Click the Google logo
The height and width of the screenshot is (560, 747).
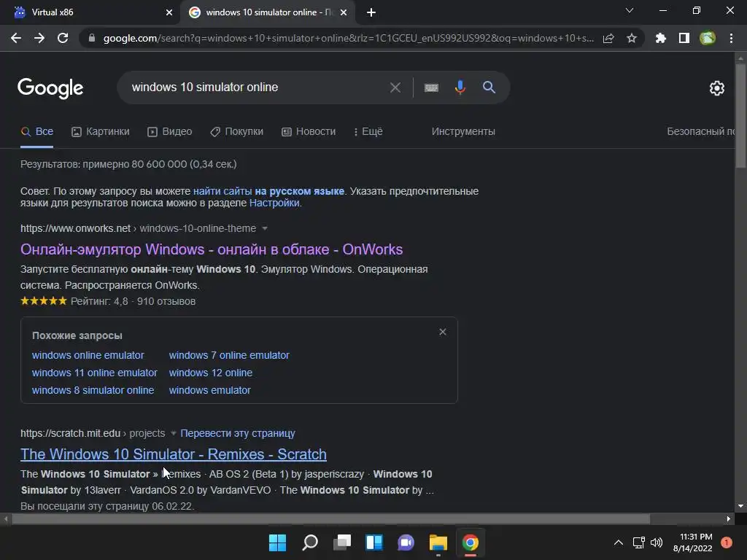(50, 88)
